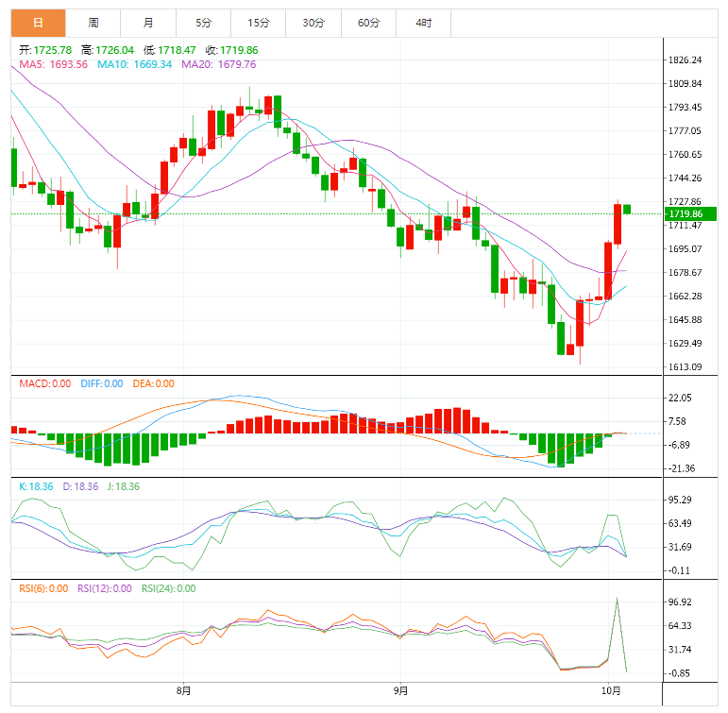Click the DEA:0.00 indicator label
The height and width of the screenshot is (713, 728).
154,383
